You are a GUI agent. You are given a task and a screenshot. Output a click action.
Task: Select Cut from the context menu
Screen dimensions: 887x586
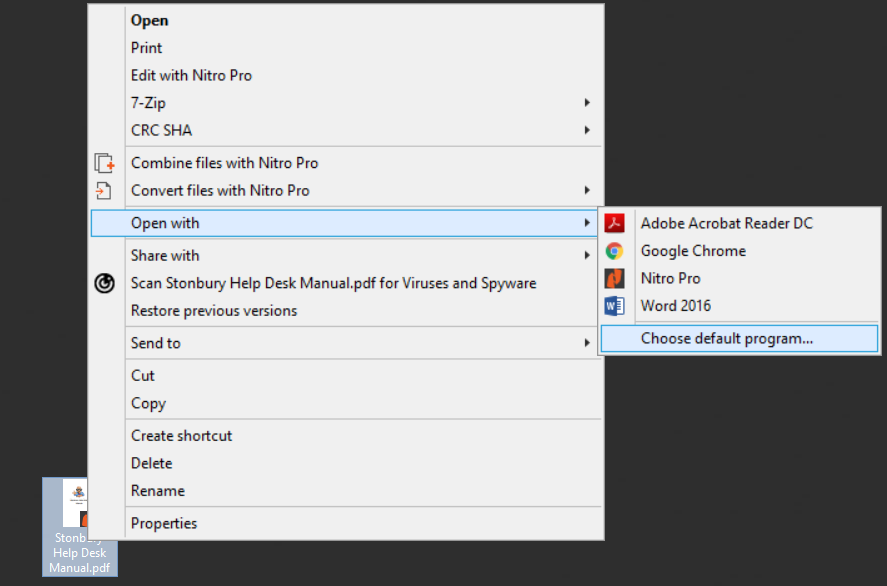tap(346, 376)
